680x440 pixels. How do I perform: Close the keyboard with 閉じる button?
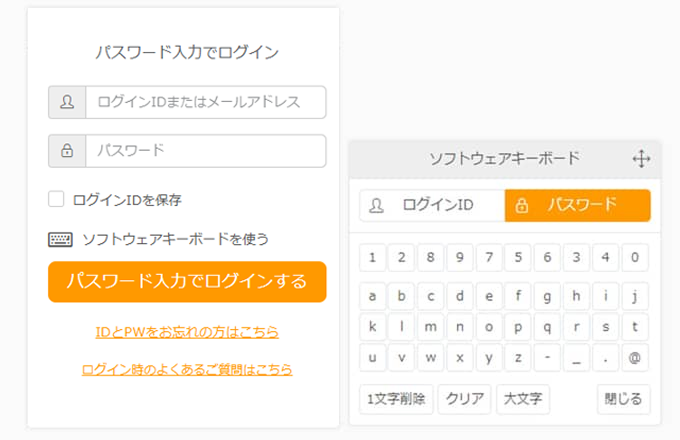click(624, 399)
